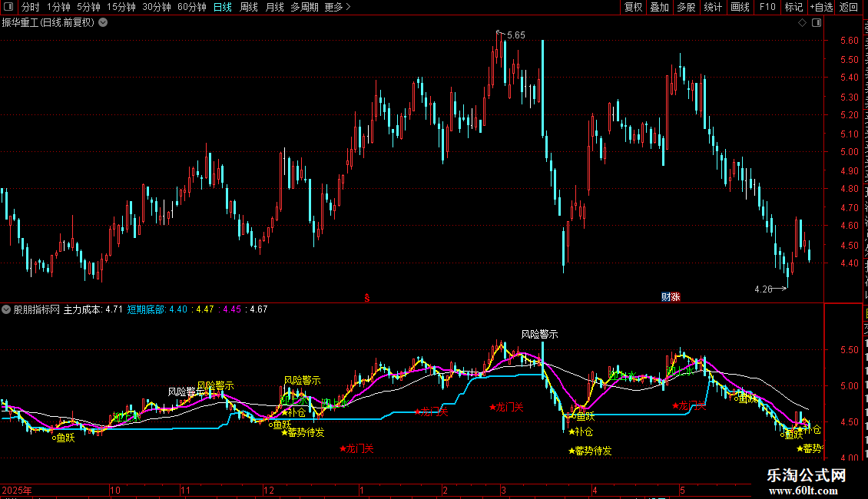
Task: Open the 统计 statistics tool
Action: [x=712, y=7]
